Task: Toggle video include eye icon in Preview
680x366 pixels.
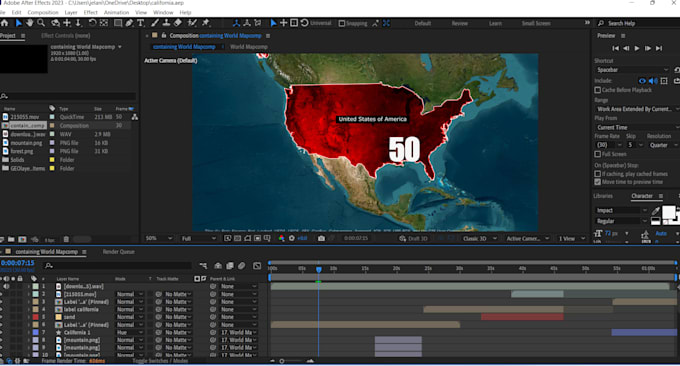Action: pyautogui.click(x=642, y=81)
